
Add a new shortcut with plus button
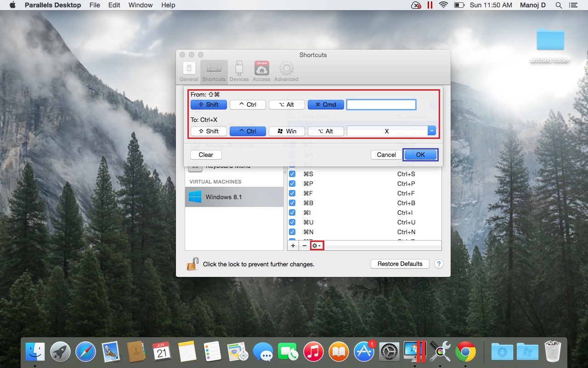293,246
